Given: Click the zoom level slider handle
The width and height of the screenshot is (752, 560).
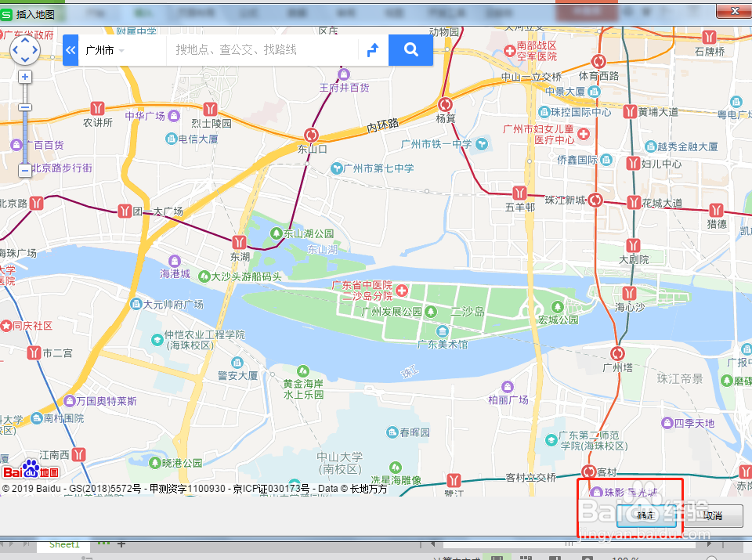Looking at the screenshot, I should (25, 107).
